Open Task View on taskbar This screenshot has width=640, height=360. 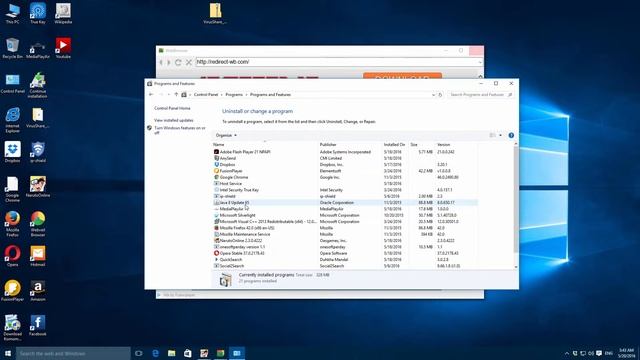tap(138, 353)
